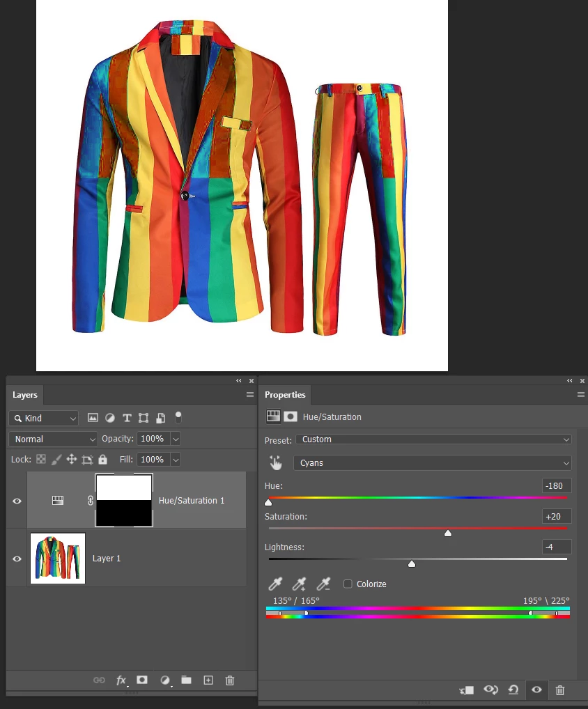Open the Kind filter dropdown
588x709 pixels.
[43, 419]
